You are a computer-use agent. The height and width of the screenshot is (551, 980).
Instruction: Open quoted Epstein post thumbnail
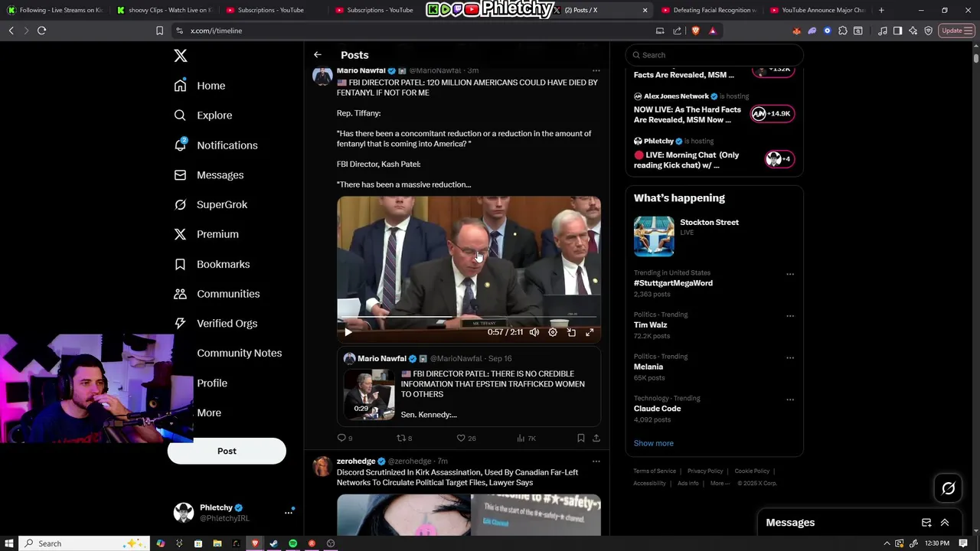coord(368,394)
